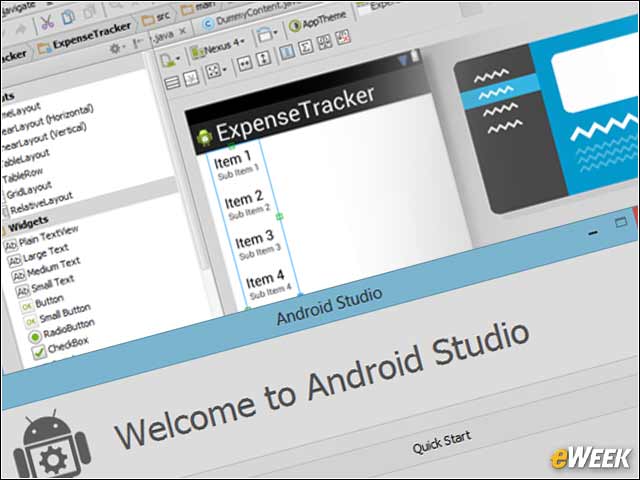Select LinearLayout (Vertical) in palette
Screen dimensions: 640x480
43,139
